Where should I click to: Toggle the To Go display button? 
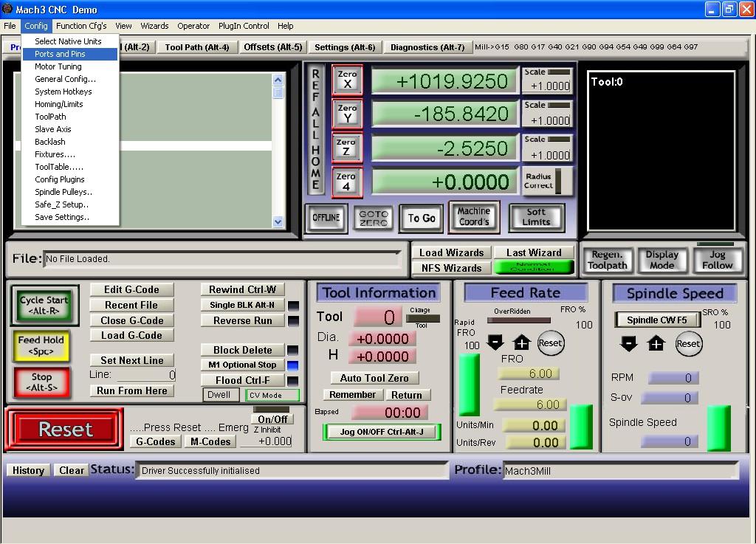(x=422, y=218)
